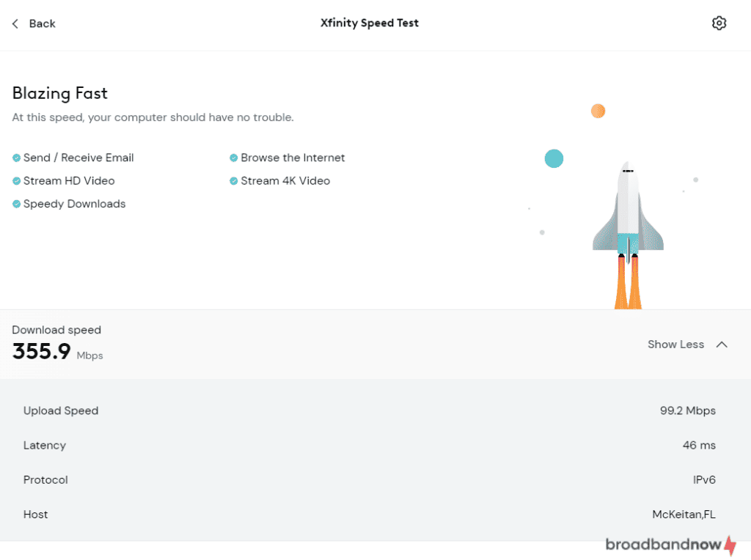Toggle the IPv6 protocol value
This screenshot has height=560, width=751.
(704, 479)
